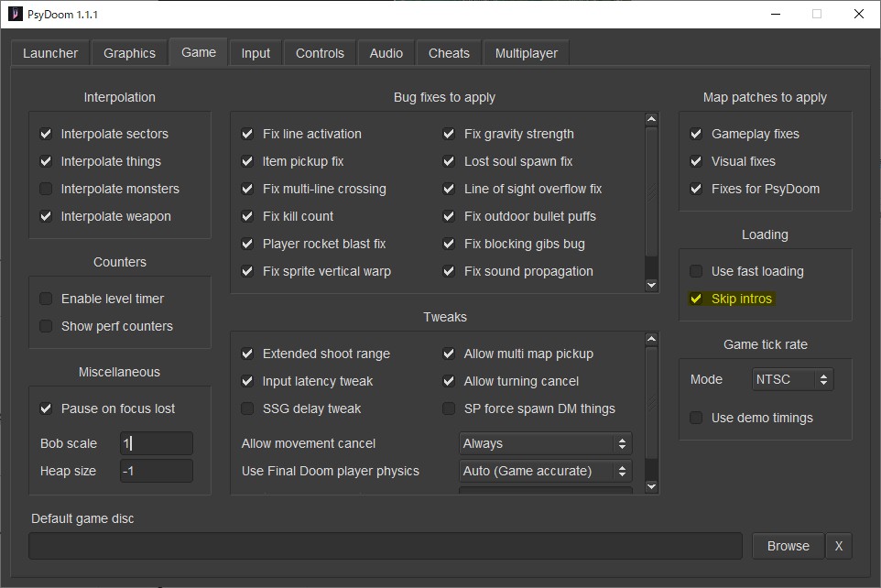Focus the Default game disc path field
881x588 pixels.
coord(385,546)
